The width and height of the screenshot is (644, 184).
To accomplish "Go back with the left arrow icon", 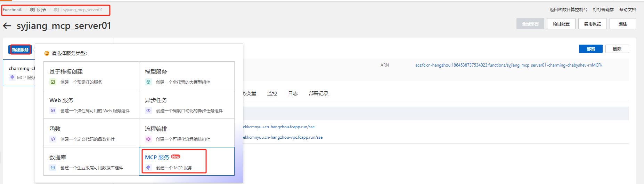I will pos(7,26).
